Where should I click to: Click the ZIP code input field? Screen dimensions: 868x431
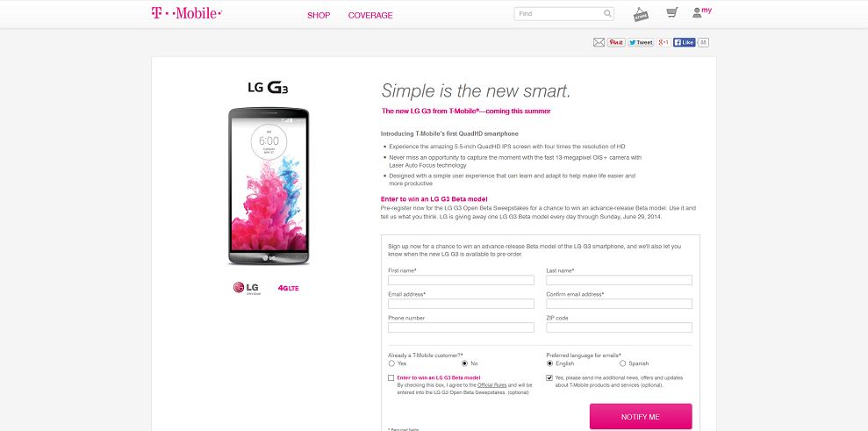pos(619,327)
